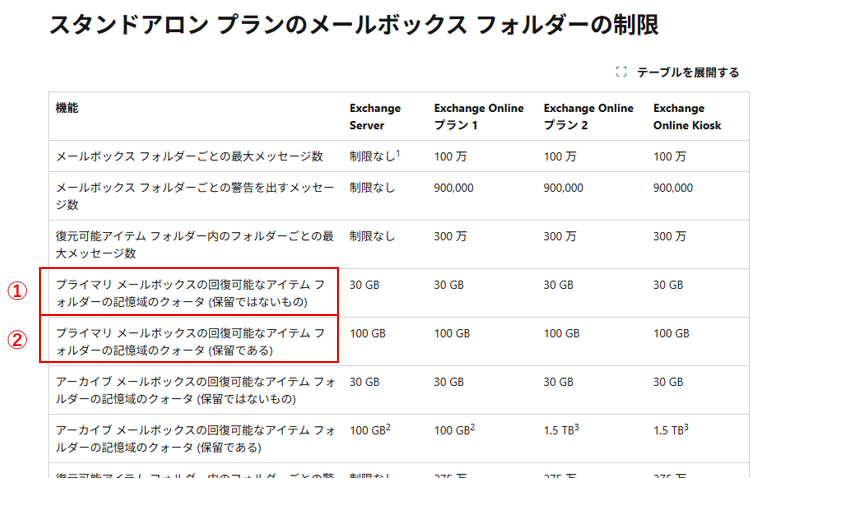Click primary hold 100 GB under Exchange Server
860x511 pixels.
[367, 333]
